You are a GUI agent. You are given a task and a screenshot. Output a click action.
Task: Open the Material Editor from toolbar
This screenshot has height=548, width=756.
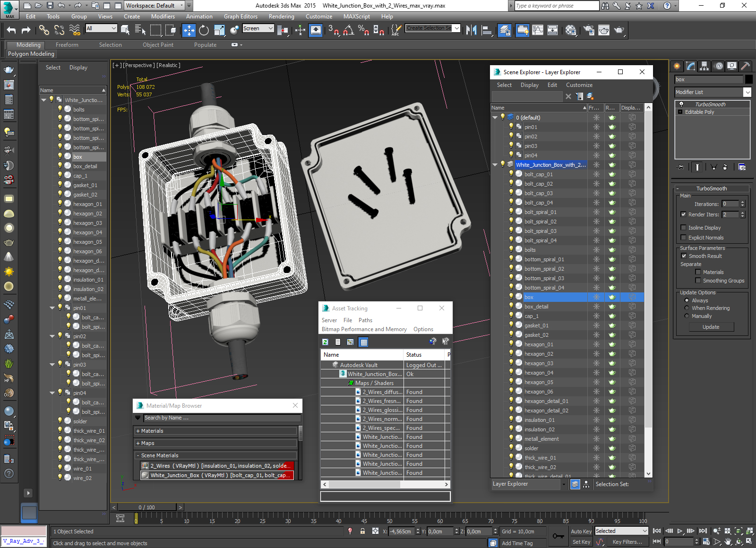[571, 30]
